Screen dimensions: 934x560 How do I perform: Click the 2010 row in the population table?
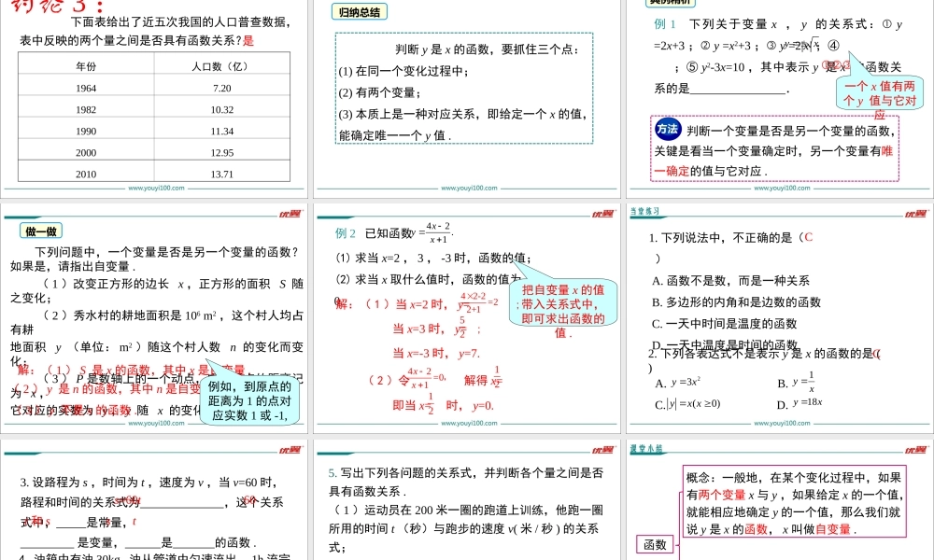point(155,174)
